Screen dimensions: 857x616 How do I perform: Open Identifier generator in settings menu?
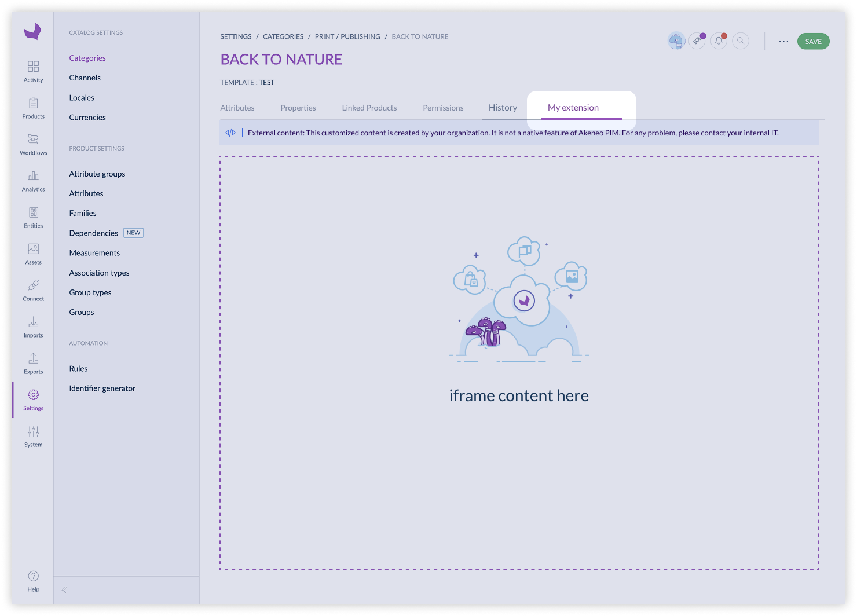point(102,388)
